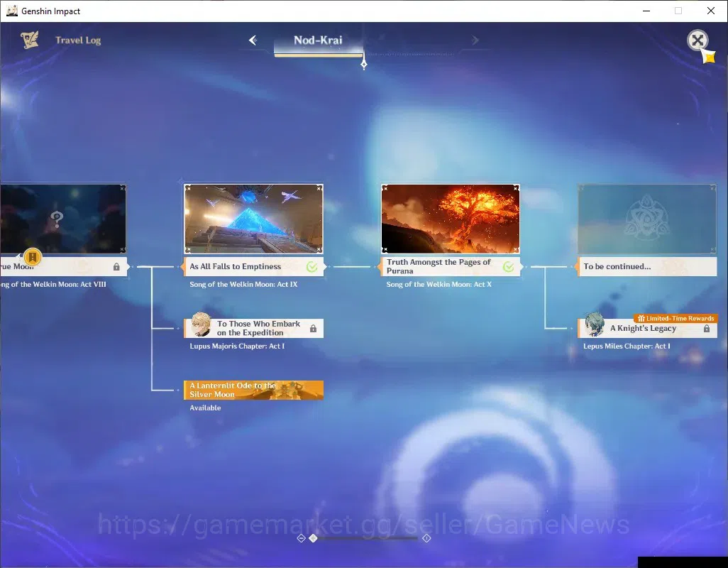Viewport: 728px width, 568px height.
Task: Click character portrait on A Knight's Legacy
Action: point(595,324)
